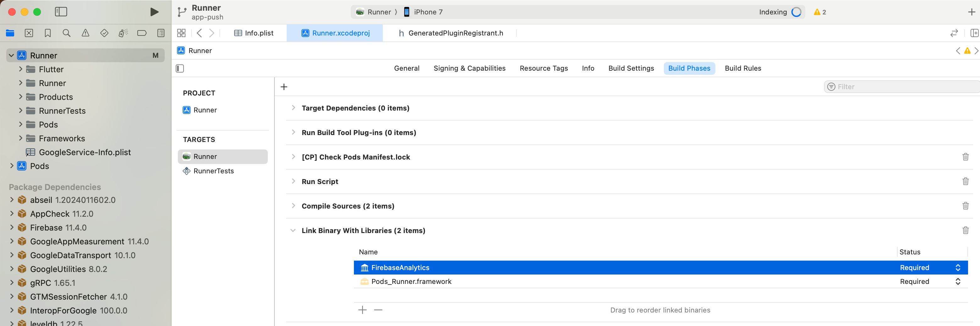This screenshot has height=326, width=980.
Task: Select the Runner target in TARGETS
Action: coord(223,156)
